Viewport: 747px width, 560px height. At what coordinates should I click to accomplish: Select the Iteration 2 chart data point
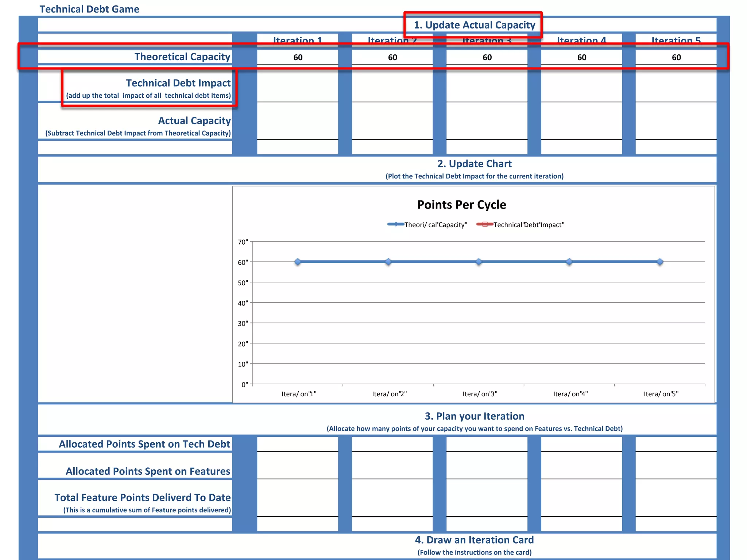[x=388, y=262]
